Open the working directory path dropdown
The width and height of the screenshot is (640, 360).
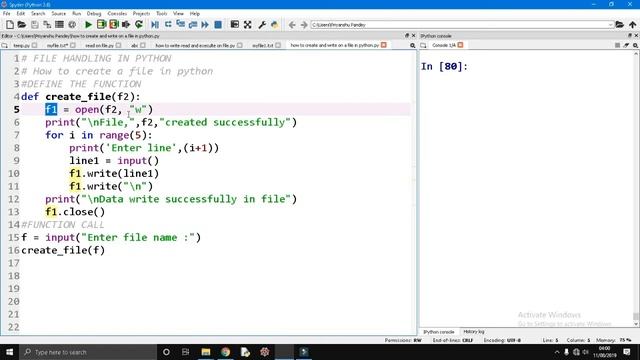point(610,24)
